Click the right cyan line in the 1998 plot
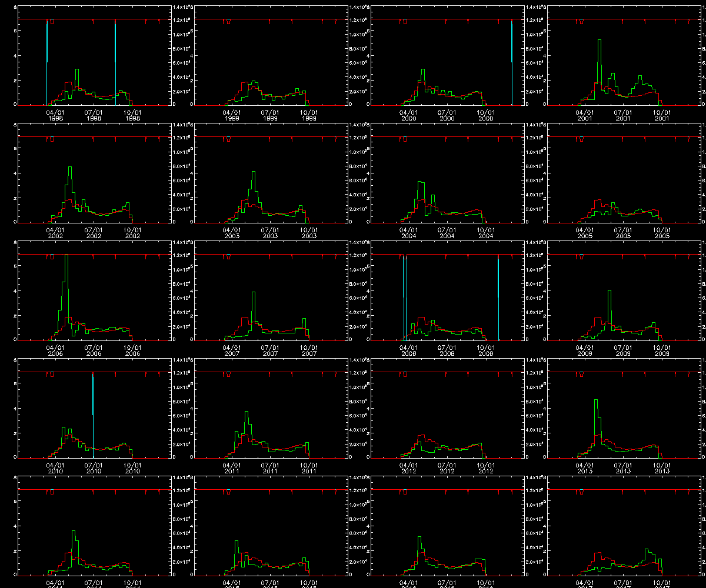The width and height of the screenshot is (706, 588). click(115, 59)
